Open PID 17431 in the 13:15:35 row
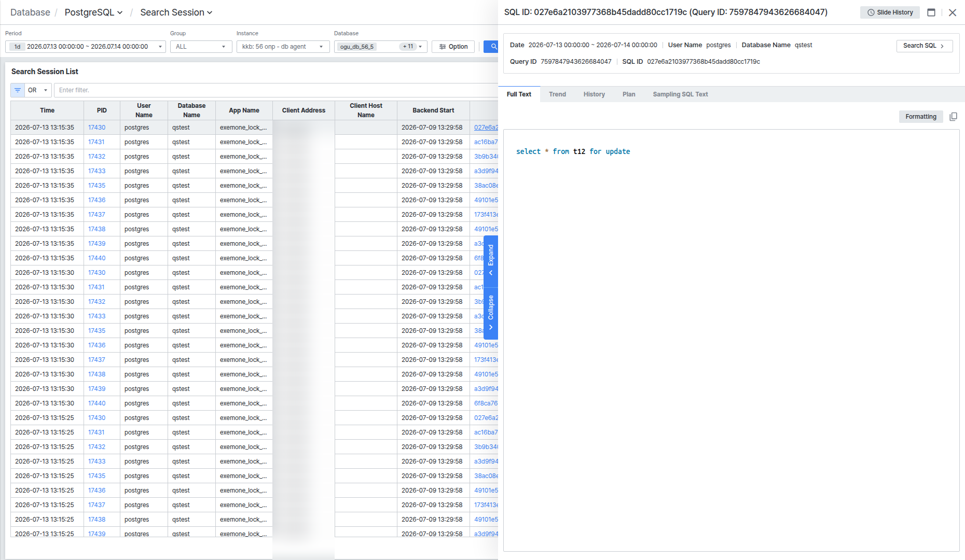Screen dimensions: 965x560 coord(96,142)
